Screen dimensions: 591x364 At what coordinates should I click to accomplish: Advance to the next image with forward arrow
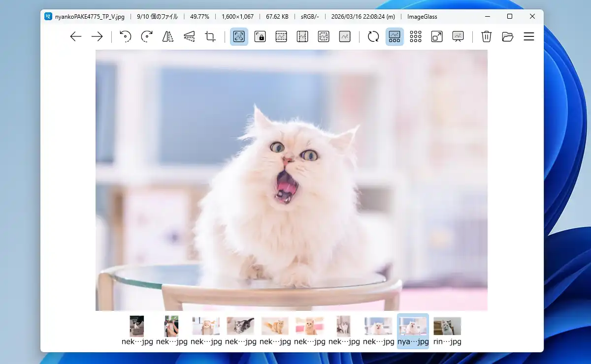(x=97, y=36)
